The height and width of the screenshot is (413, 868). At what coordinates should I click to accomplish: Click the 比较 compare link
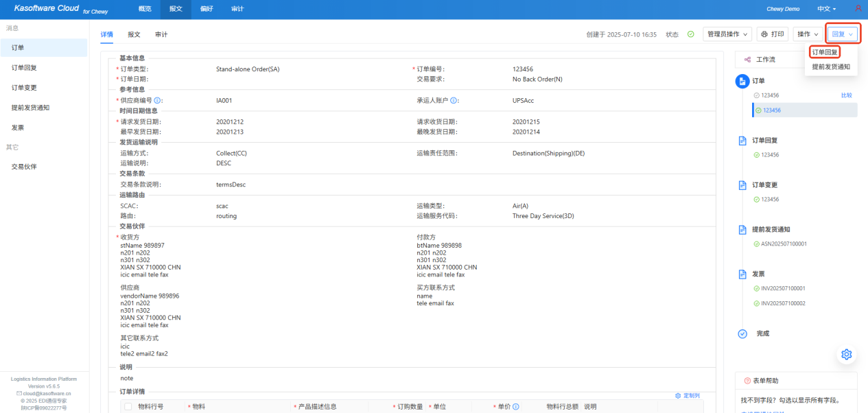tap(846, 95)
